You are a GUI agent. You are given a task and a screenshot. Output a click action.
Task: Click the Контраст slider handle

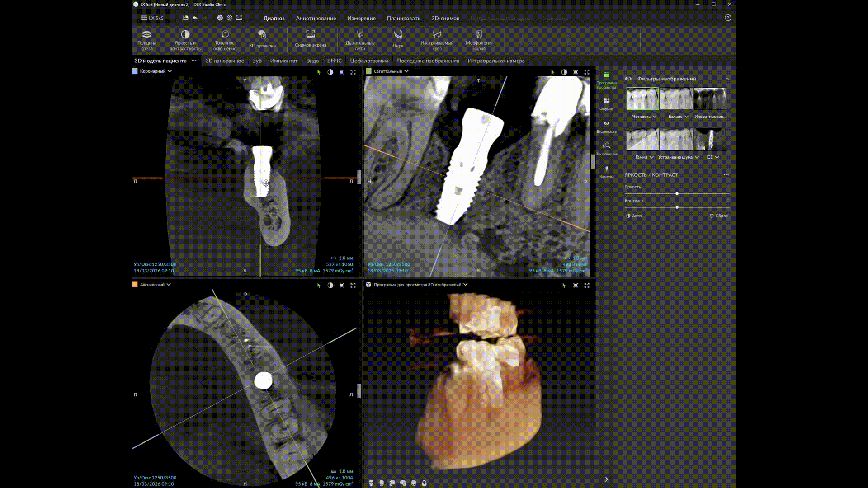[x=677, y=207]
